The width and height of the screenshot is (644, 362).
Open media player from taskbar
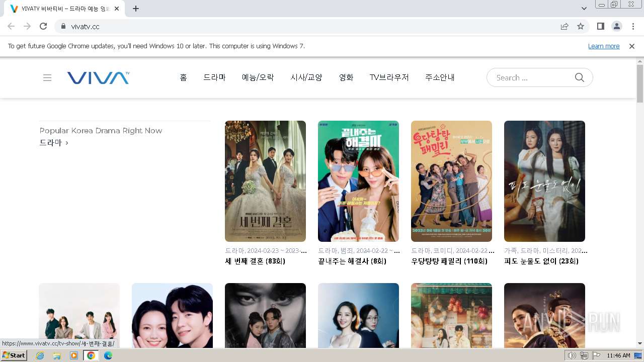(x=74, y=355)
